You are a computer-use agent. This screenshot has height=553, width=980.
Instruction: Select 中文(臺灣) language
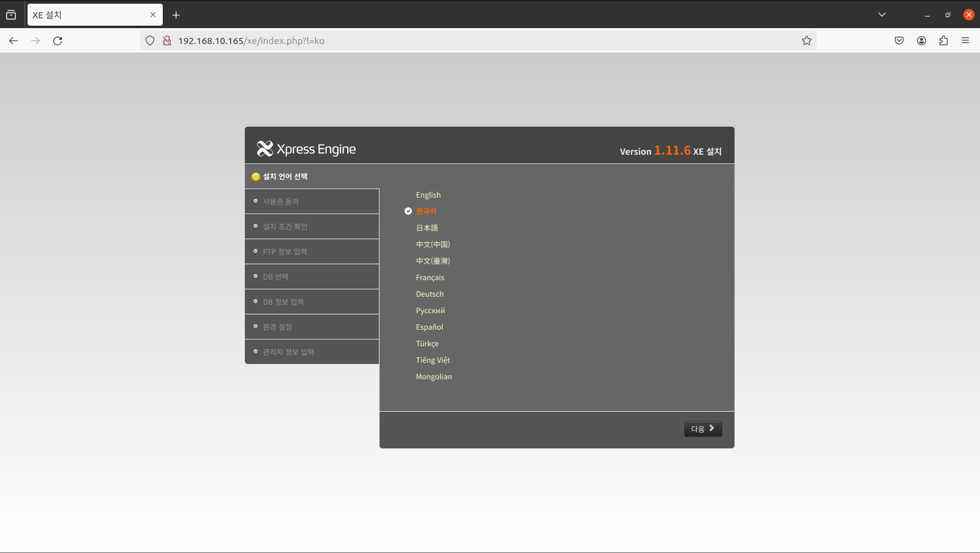click(433, 261)
